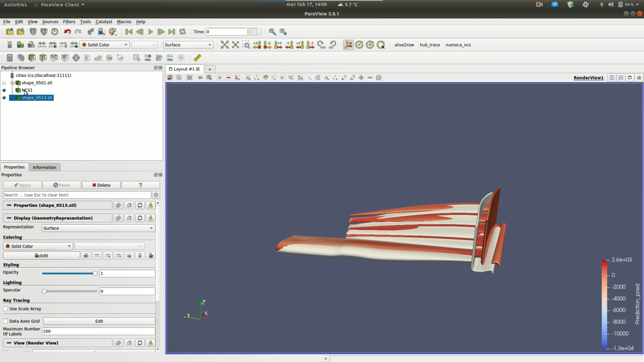
Task: Click the Connect to server icon
Action: (33, 32)
